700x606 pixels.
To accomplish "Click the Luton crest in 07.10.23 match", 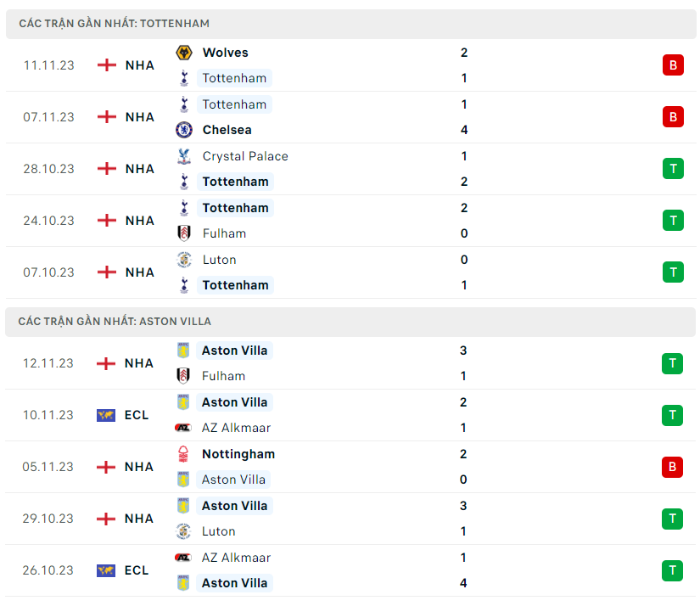I will [x=183, y=260].
